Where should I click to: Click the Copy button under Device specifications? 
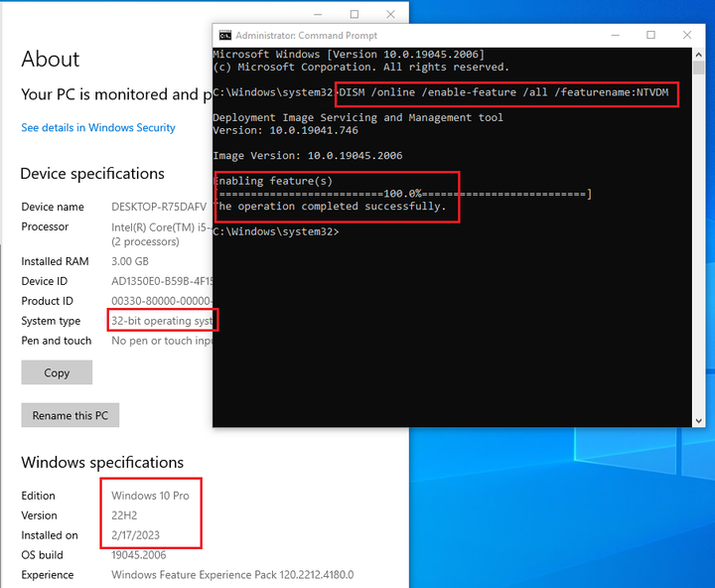(x=57, y=372)
